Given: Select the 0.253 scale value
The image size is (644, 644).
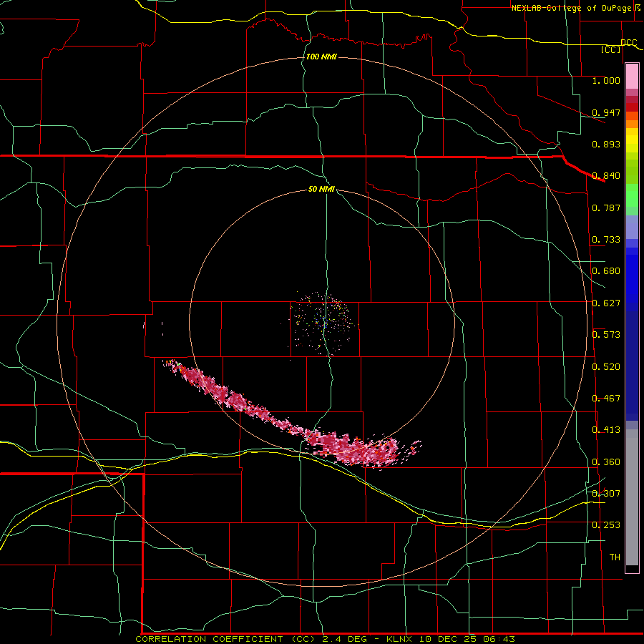Looking at the screenshot, I should click(x=606, y=525).
